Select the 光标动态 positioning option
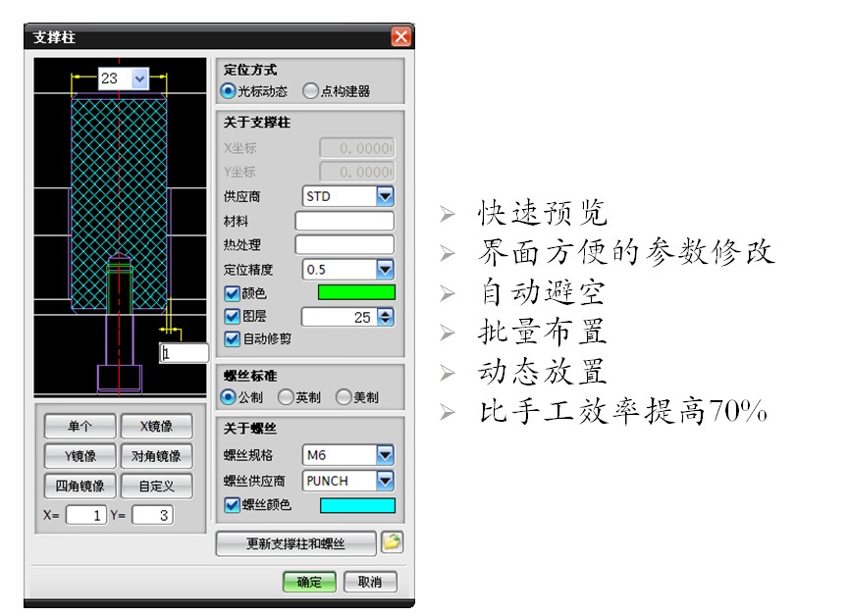Screen dimensions: 849x616 coord(229,91)
